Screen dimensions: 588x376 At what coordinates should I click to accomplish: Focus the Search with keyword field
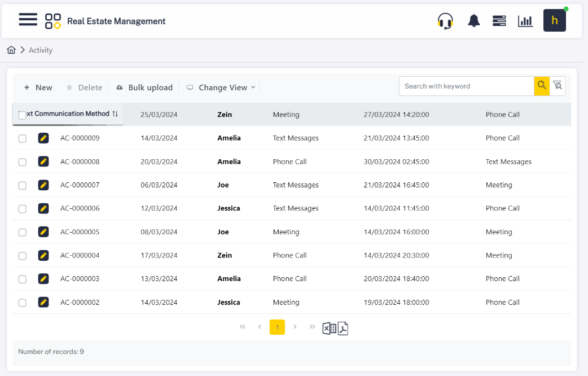point(466,86)
